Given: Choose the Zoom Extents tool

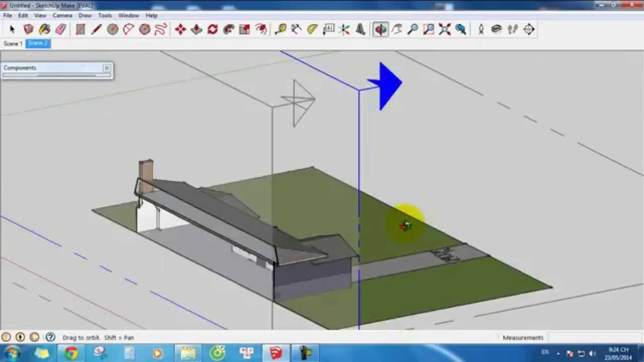Looking at the screenshot, I should pyautogui.click(x=444, y=30).
